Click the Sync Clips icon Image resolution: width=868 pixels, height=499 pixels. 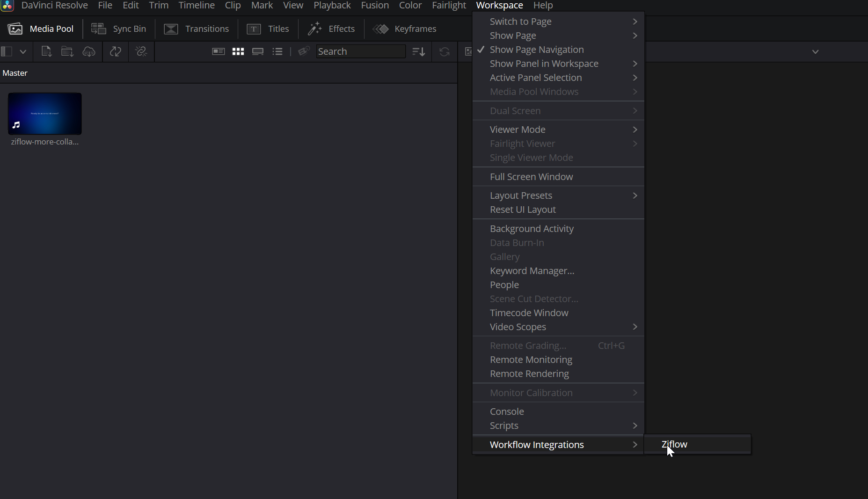(x=116, y=51)
